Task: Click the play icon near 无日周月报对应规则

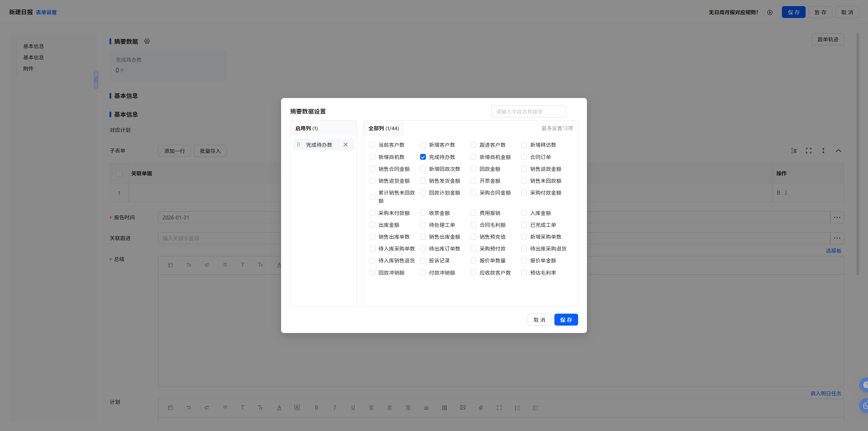Action: 770,12
